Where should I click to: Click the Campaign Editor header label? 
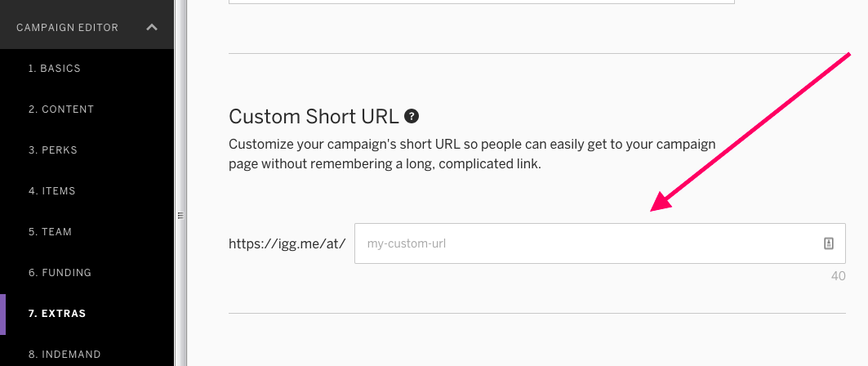click(68, 28)
